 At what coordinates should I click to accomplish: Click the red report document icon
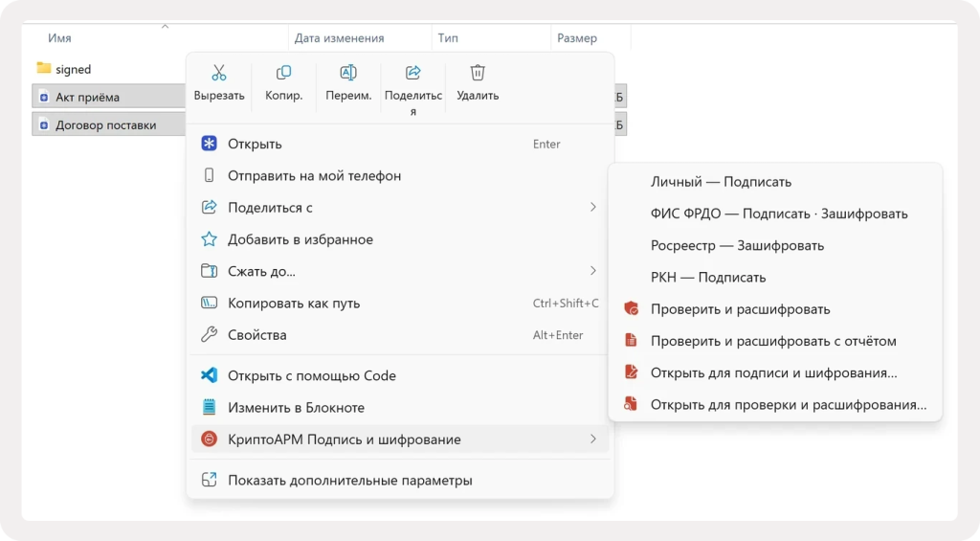click(632, 341)
